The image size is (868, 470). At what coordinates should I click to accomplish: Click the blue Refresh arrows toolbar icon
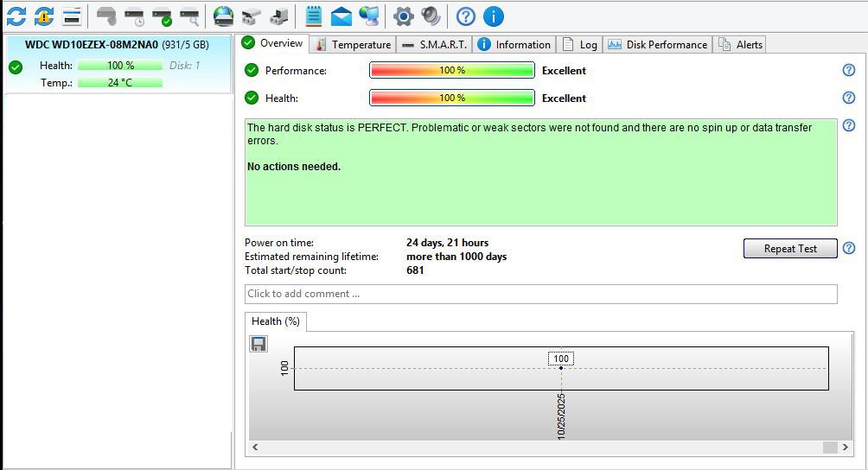point(16,16)
